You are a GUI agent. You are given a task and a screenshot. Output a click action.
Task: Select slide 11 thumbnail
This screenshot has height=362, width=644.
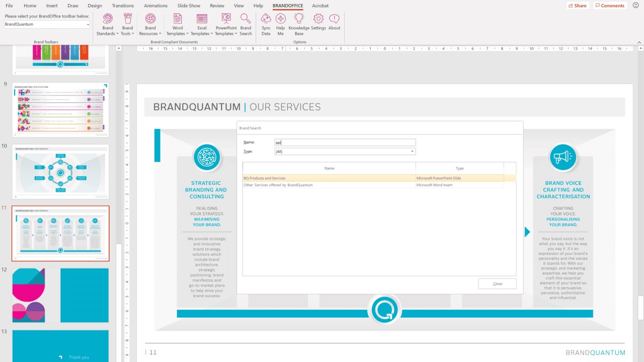[x=60, y=233]
